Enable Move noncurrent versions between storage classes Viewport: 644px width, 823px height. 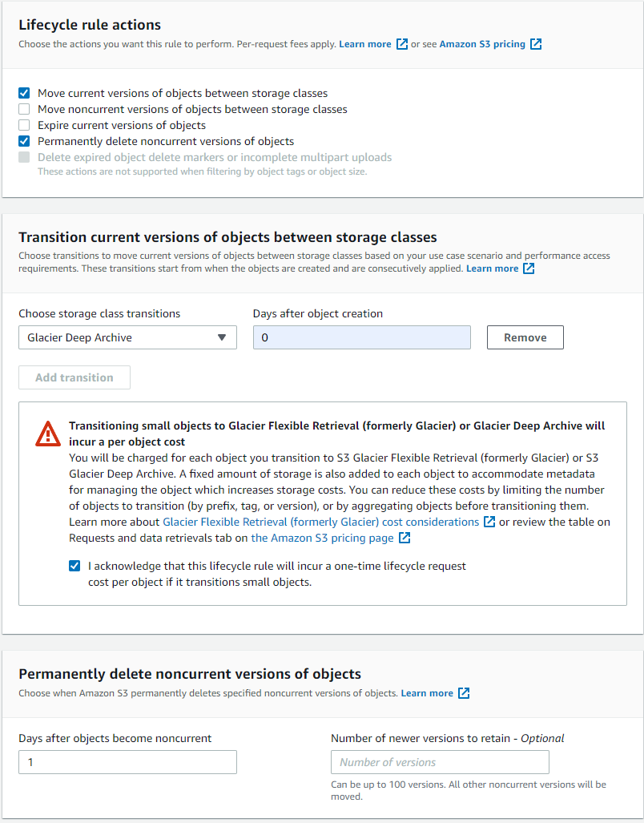pyautogui.click(x=24, y=109)
